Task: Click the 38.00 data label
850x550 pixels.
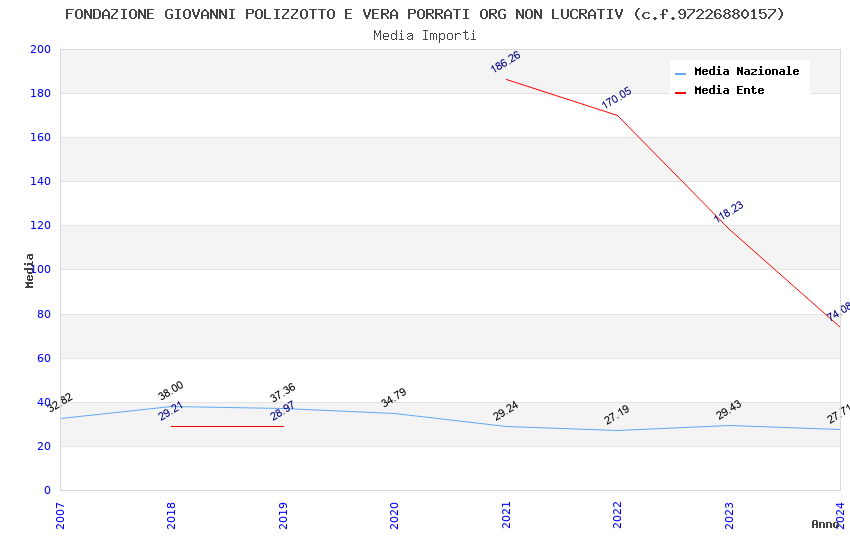Action: coord(171,391)
